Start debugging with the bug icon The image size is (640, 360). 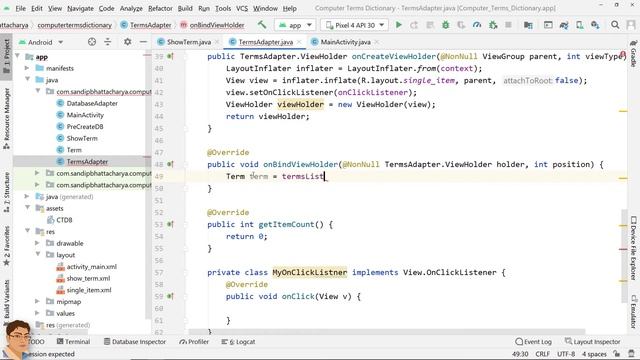click(x=446, y=25)
